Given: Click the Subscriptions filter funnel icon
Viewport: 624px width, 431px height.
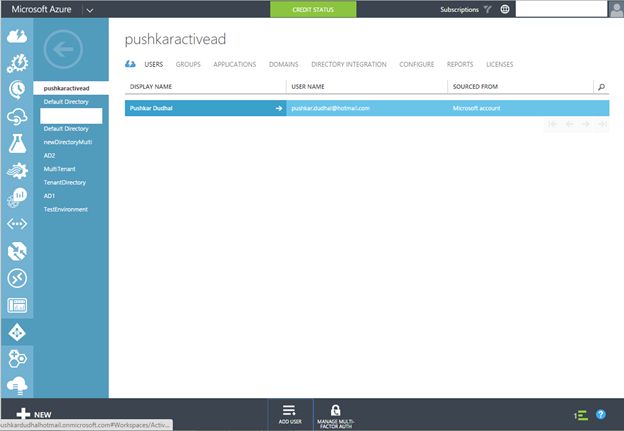Looking at the screenshot, I should click(488, 10).
